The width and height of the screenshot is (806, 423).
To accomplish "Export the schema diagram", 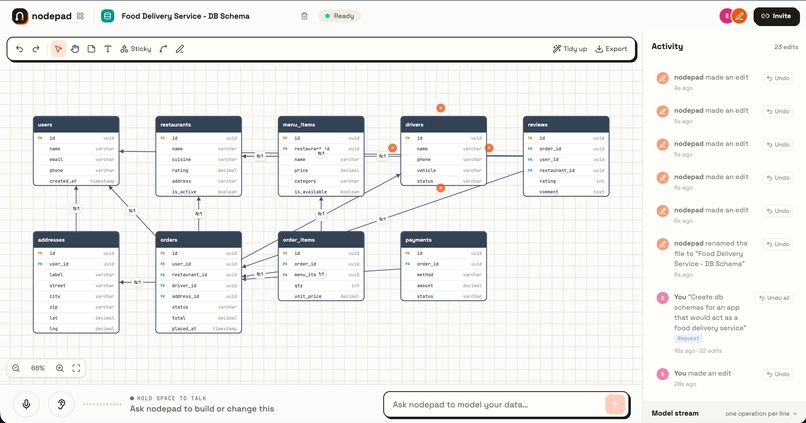I will click(611, 49).
